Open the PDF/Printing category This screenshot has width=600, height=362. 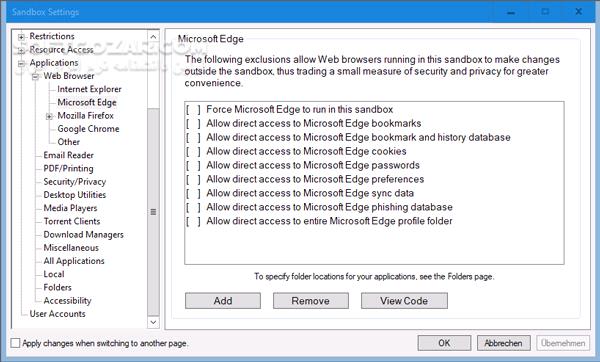68,168
